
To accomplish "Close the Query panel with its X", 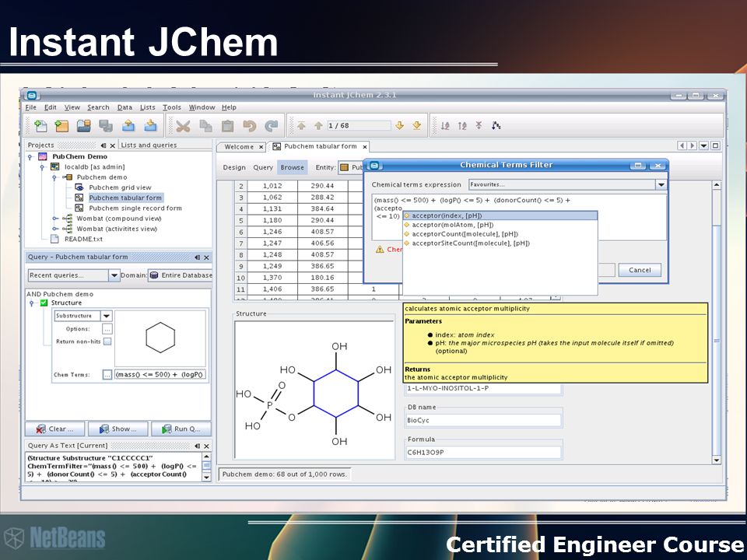I will [x=206, y=257].
